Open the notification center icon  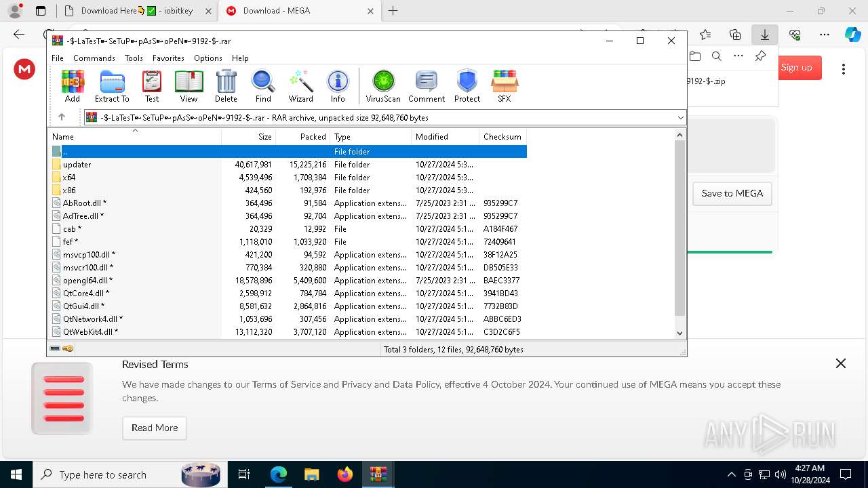click(846, 474)
